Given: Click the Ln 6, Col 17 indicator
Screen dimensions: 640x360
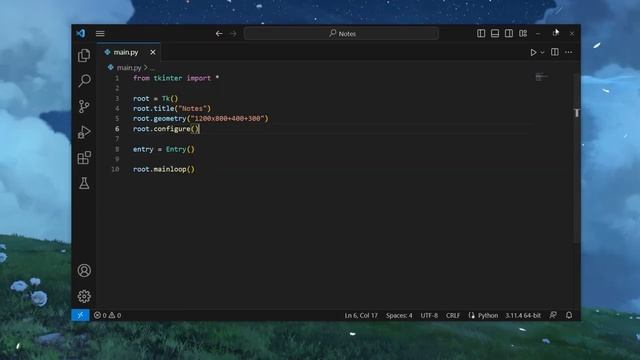Looking at the screenshot, I should [x=361, y=316].
